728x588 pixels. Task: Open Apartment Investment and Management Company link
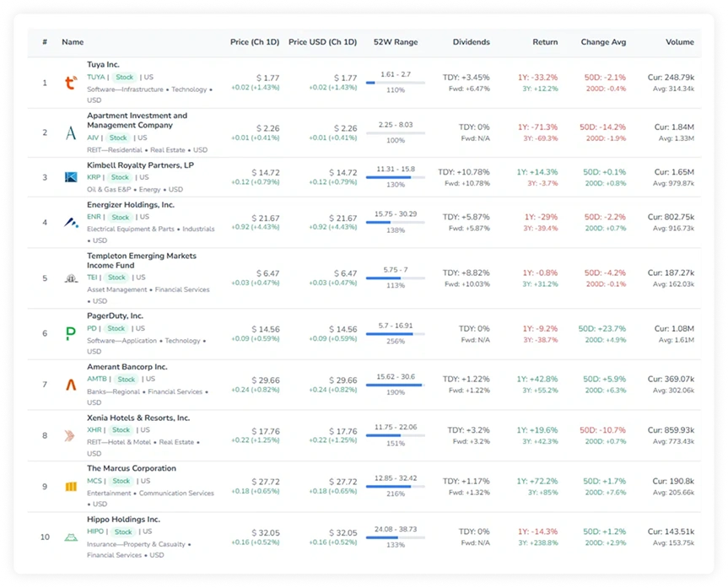tap(137, 121)
